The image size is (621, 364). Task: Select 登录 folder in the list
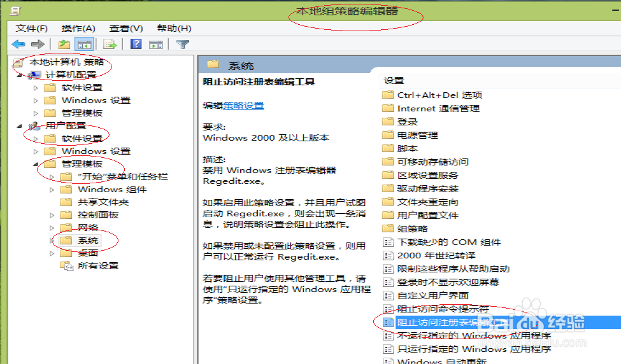pos(408,122)
